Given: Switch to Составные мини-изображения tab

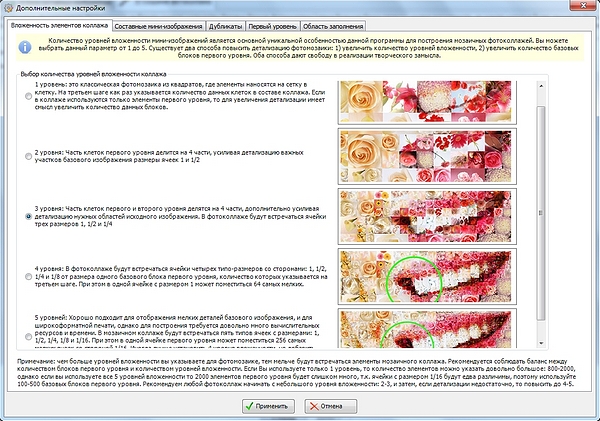Looking at the screenshot, I should click(158, 26).
